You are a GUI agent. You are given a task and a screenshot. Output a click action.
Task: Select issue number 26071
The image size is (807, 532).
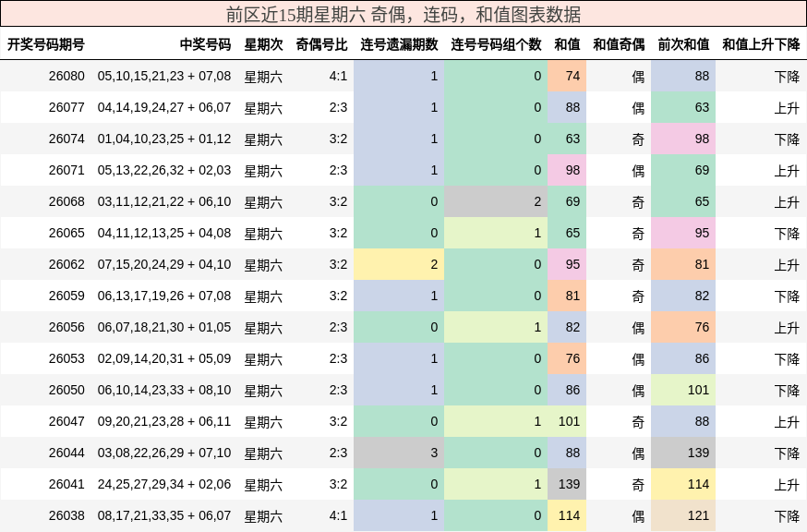pyautogui.click(x=66, y=171)
